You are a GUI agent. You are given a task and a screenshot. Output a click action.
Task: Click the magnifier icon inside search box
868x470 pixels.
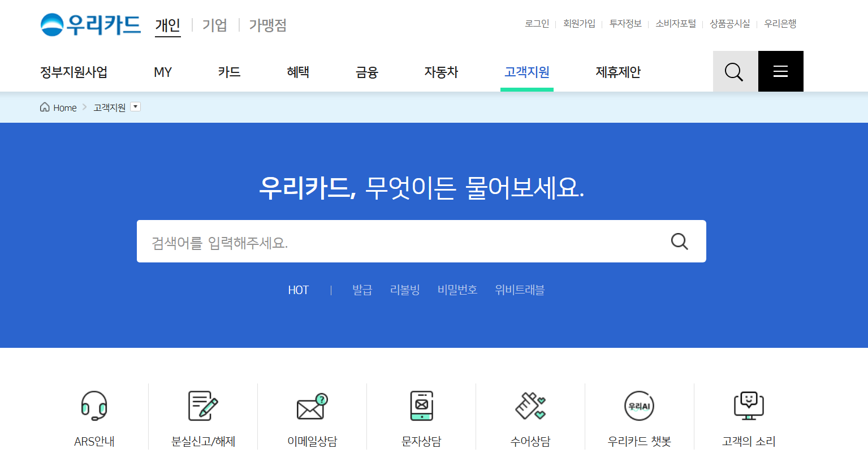click(x=680, y=242)
